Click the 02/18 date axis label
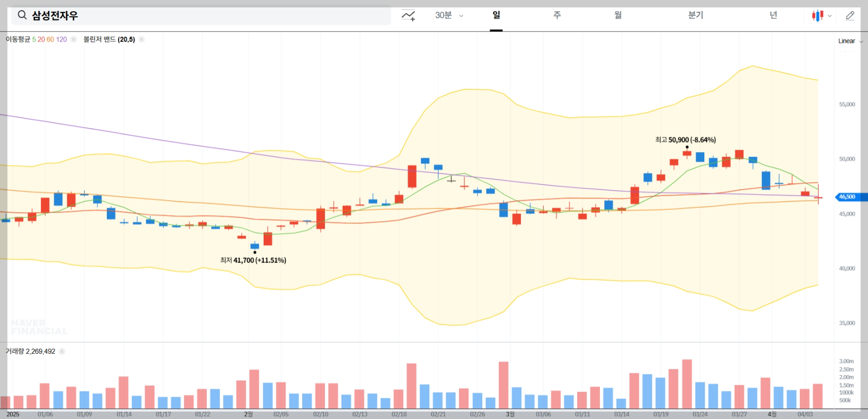The image size is (868, 419). point(399,414)
